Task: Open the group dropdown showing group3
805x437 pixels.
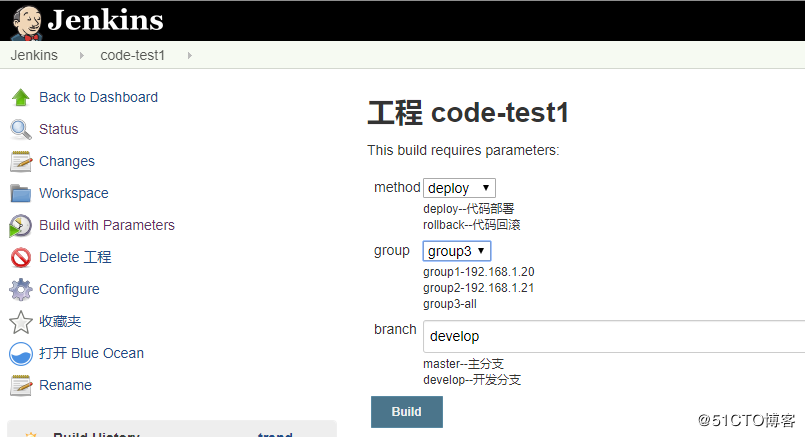Action: pos(456,251)
